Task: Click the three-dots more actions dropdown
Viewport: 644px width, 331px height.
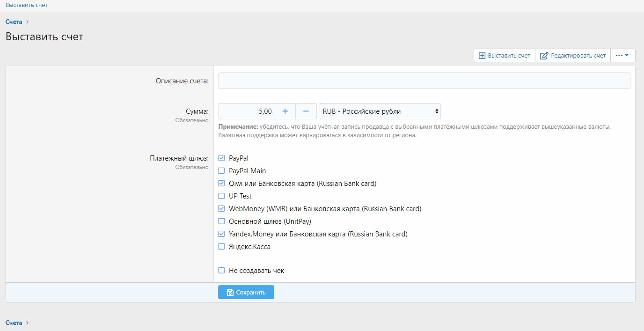Action: coord(622,56)
